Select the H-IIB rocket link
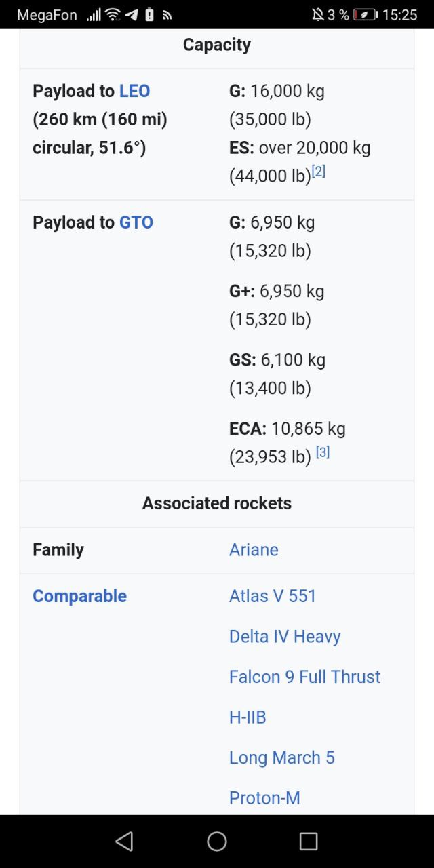 click(x=248, y=717)
